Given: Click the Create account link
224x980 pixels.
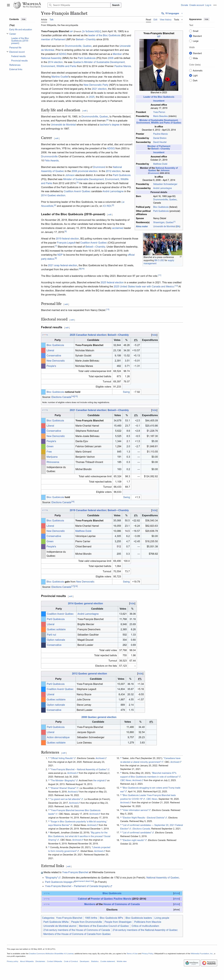Looking at the screenshot, I should pos(197,5).
